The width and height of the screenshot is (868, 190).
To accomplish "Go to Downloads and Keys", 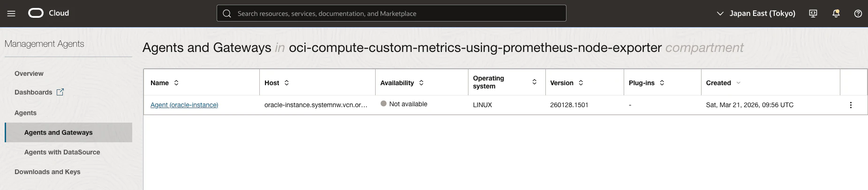I will [47, 172].
